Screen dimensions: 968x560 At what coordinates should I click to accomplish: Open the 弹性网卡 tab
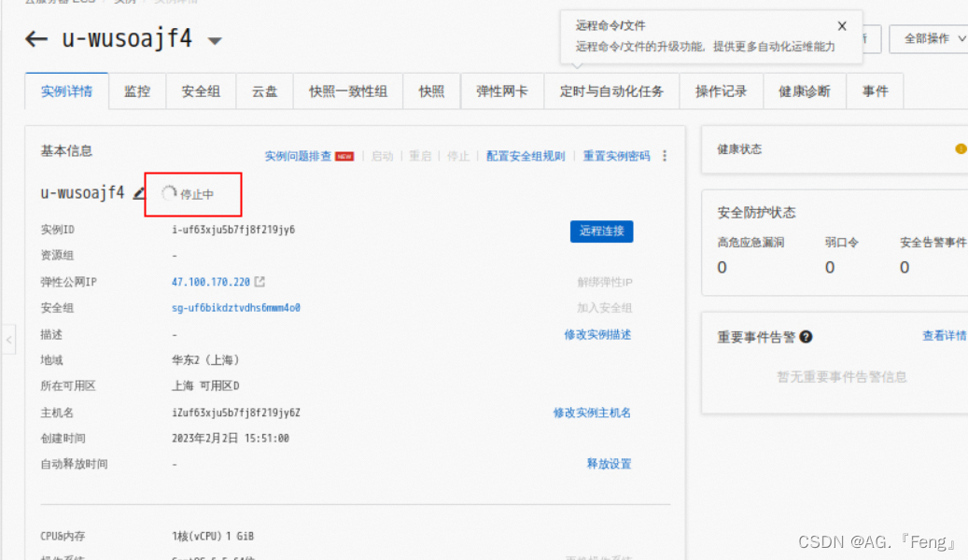(502, 91)
